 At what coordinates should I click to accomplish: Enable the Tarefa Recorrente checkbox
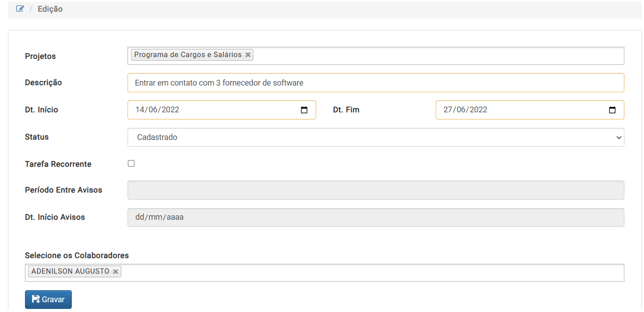131,164
